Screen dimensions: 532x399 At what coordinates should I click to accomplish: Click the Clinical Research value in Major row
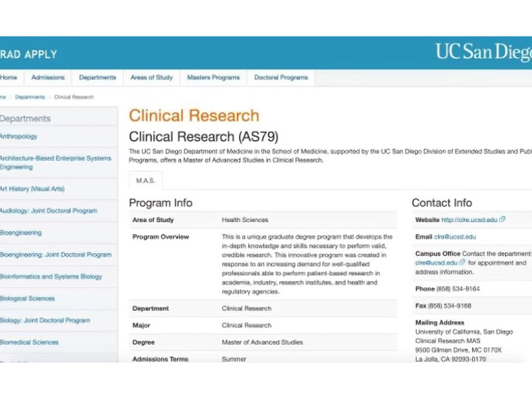pos(247,325)
